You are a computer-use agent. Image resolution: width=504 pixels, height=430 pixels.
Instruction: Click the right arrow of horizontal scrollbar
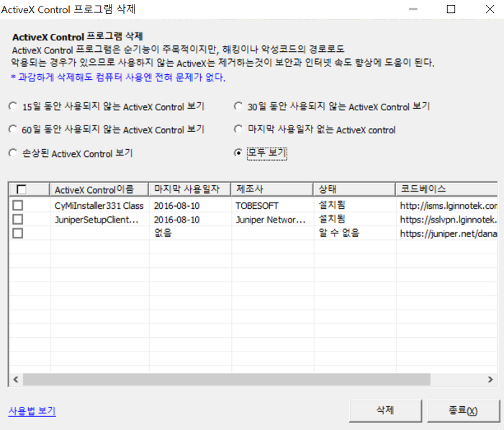pos(490,380)
